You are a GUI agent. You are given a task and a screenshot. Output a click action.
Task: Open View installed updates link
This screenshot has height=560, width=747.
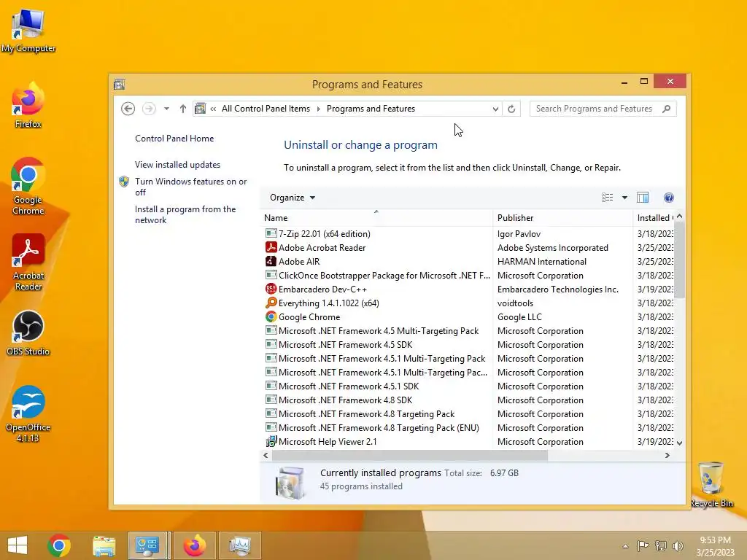tap(178, 165)
